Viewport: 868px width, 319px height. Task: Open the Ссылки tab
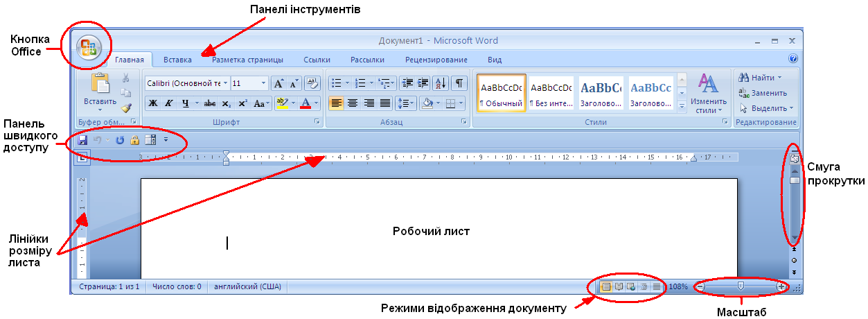pos(317,60)
